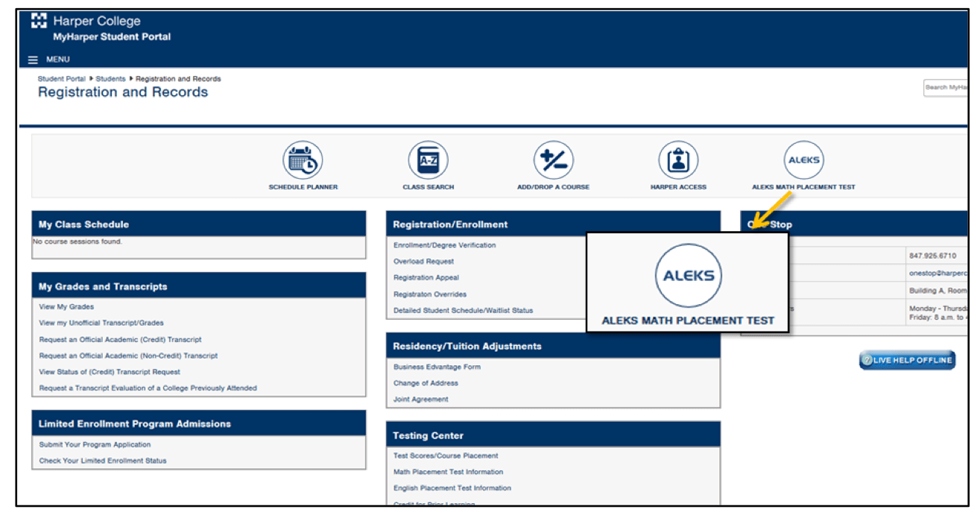The image size is (980, 515).
Task: Click the My Grades and Transcripts header
Action: (x=199, y=286)
